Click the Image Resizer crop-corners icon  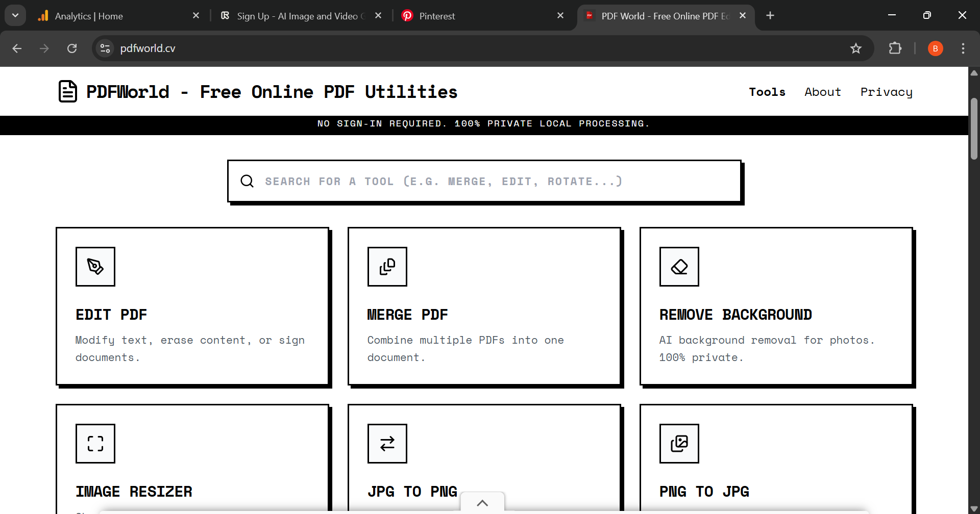(95, 443)
